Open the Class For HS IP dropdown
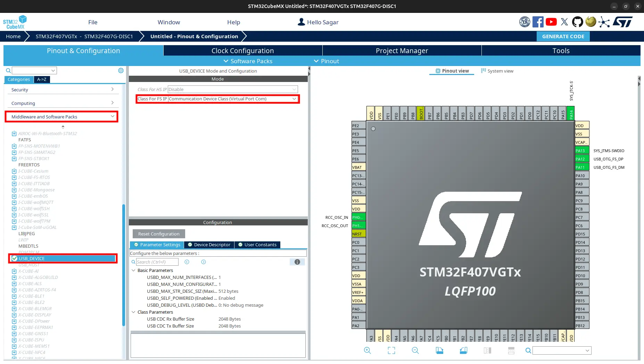Screen dimensions: 644x364 233,89
